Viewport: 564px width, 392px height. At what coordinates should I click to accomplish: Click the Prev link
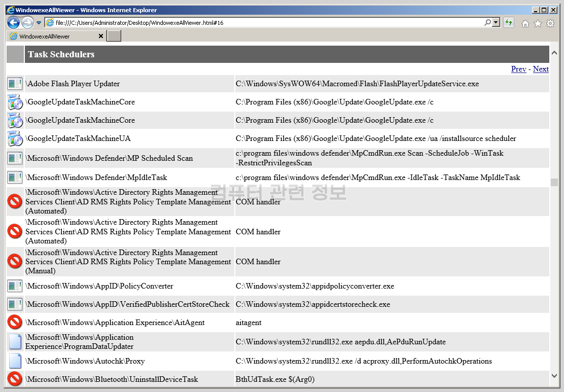(x=518, y=69)
